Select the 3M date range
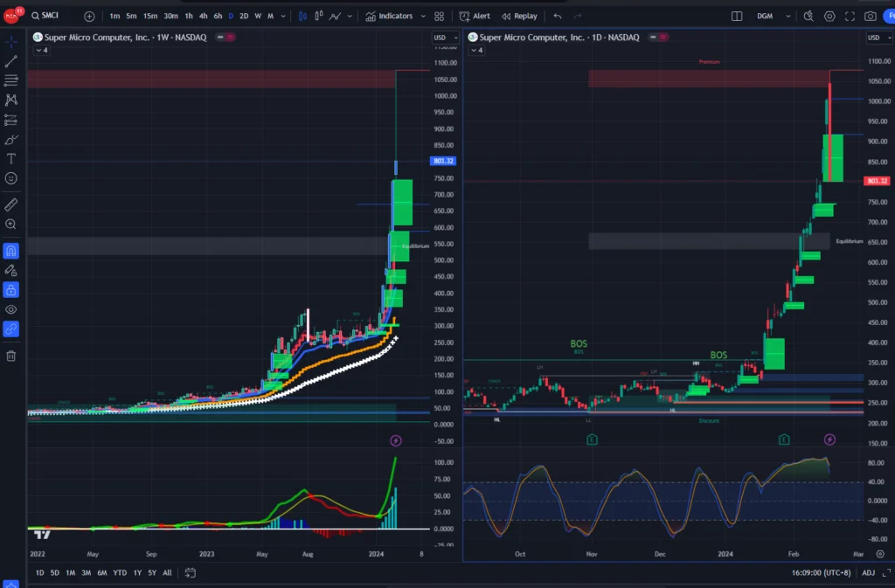Image resolution: width=895 pixels, height=588 pixels. [87, 572]
